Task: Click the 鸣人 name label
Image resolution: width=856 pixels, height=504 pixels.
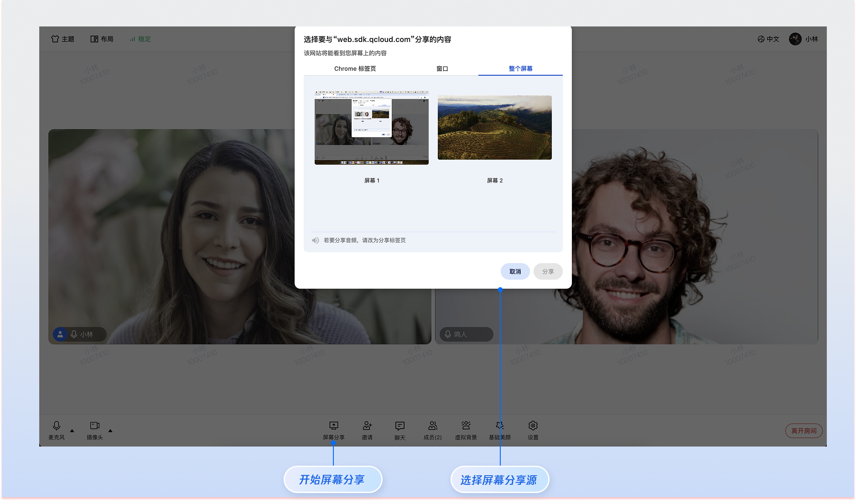Action: click(x=461, y=334)
